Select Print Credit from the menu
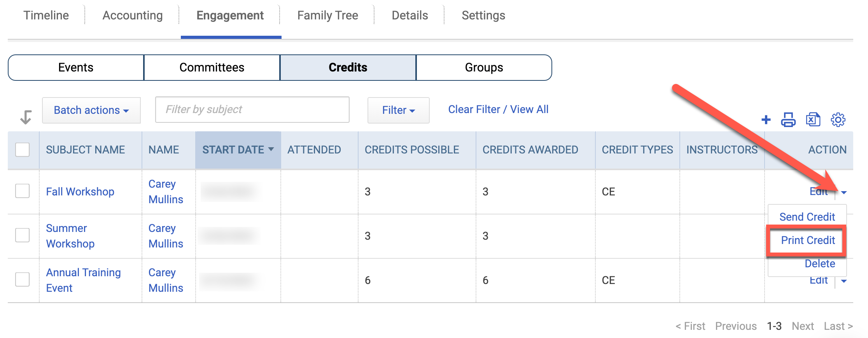This screenshot has width=868, height=338. (808, 240)
